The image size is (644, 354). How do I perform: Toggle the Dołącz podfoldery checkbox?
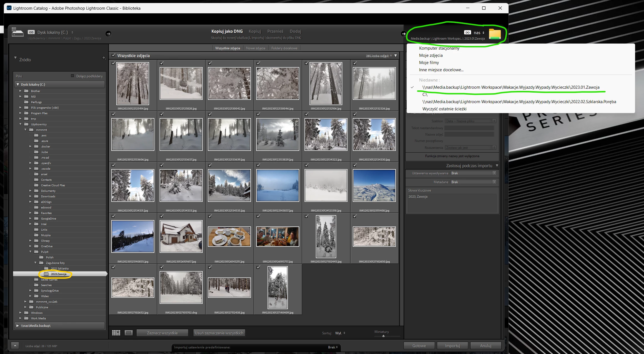(72, 76)
